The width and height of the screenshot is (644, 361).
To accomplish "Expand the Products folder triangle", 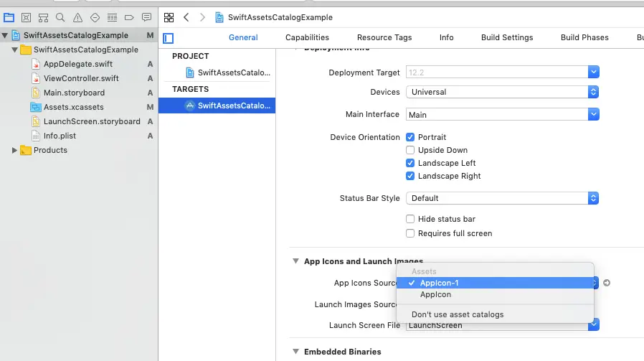I will [x=14, y=151].
